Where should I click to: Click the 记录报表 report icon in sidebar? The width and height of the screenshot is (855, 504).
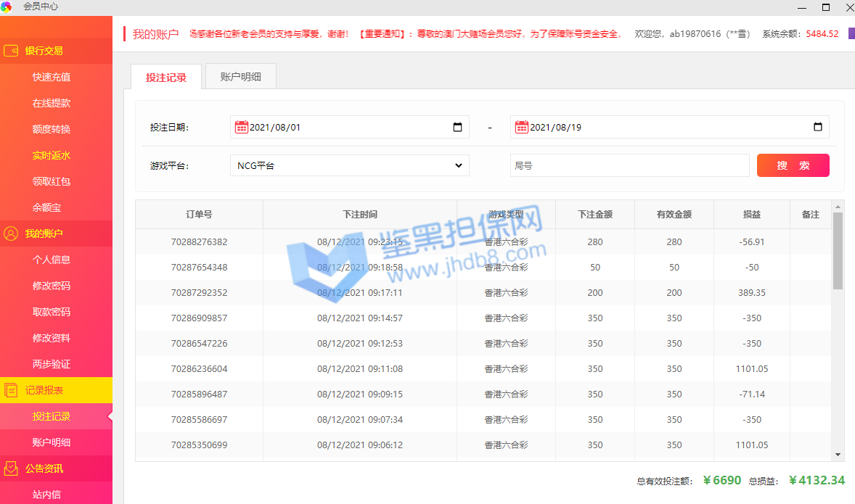[12, 390]
